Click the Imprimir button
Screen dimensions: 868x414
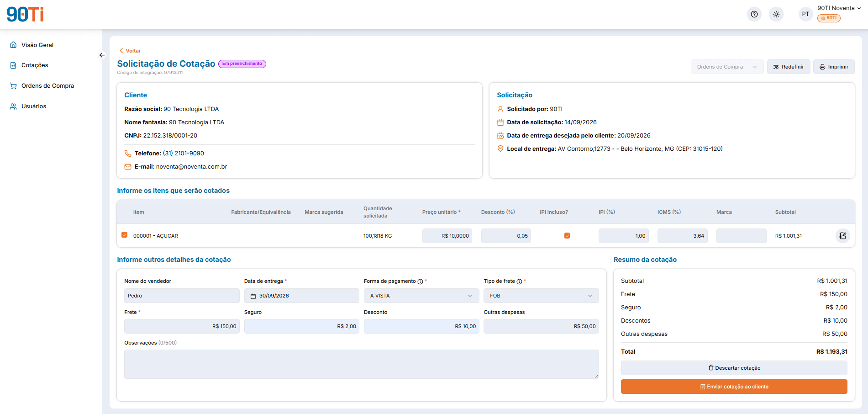(x=834, y=67)
